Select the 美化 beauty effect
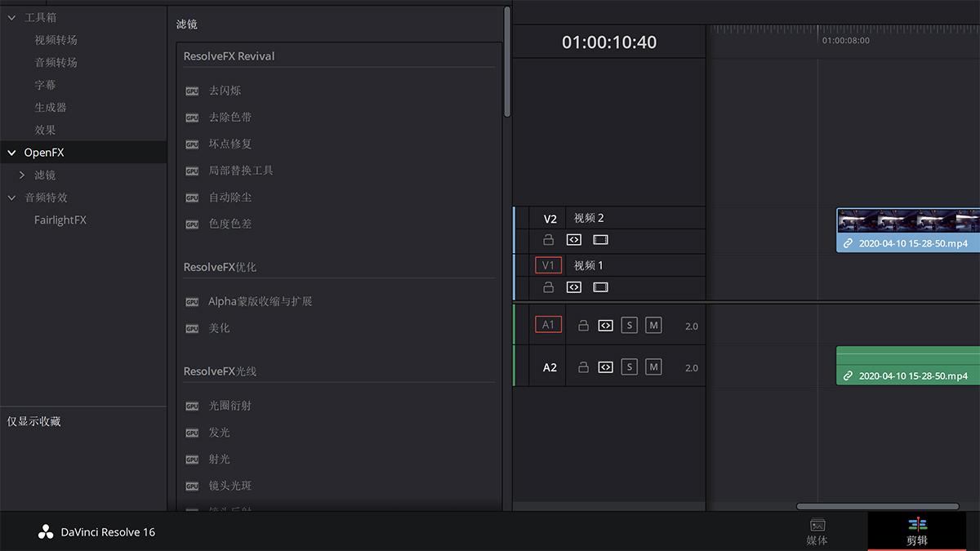The width and height of the screenshot is (980, 551). 217,328
